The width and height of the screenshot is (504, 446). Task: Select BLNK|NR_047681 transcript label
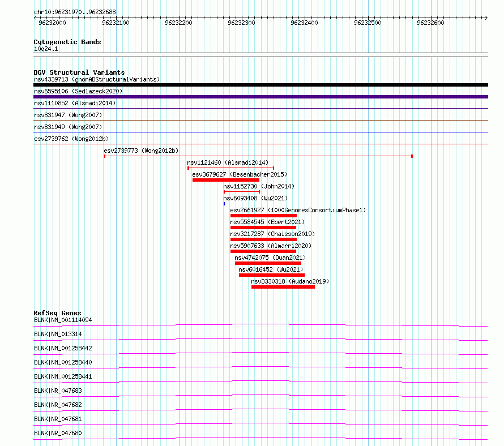tap(58, 419)
